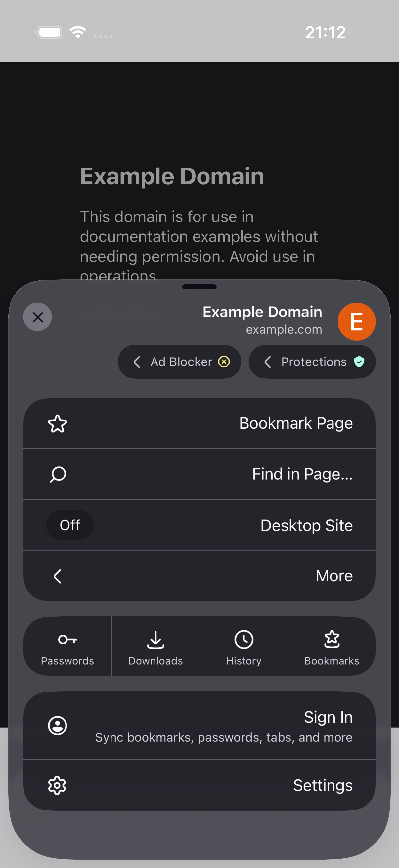Open Passwords via the key icon

coord(67,639)
